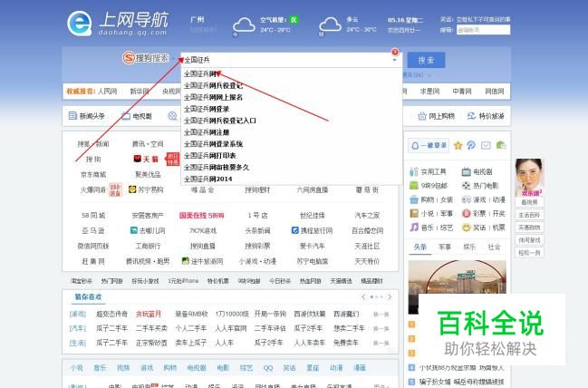Open 网上购物 shopping basket icon
The height and width of the screenshot is (388, 588).
pos(422,116)
